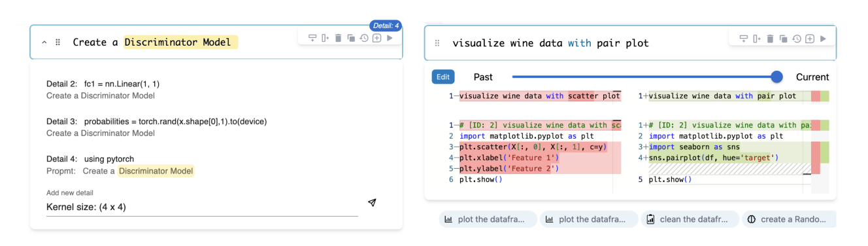
Task: Delete the Discriminator Model cell
Action: (338, 39)
